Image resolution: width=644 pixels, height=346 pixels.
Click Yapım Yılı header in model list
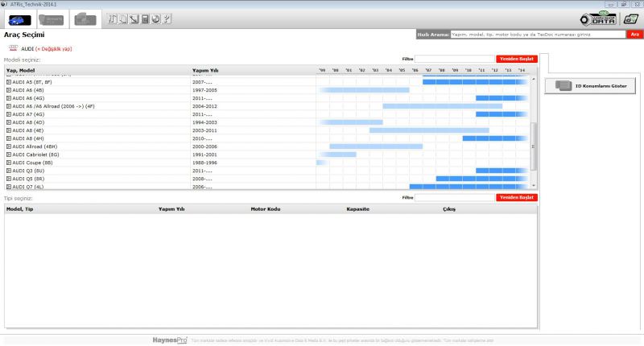pos(205,70)
